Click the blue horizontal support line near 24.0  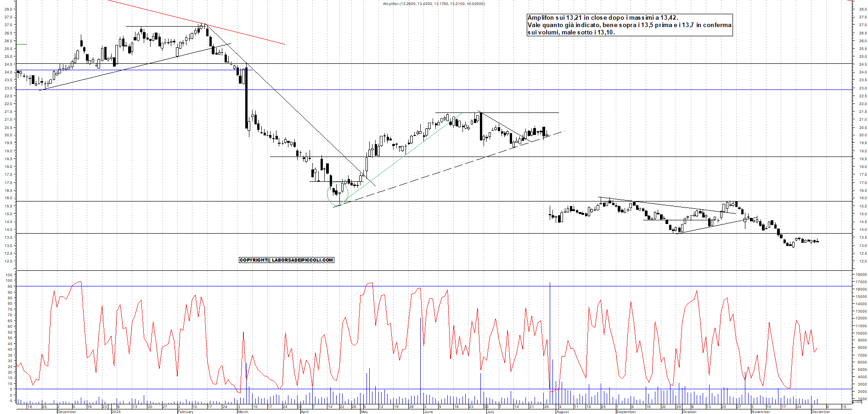tap(138, 70)
